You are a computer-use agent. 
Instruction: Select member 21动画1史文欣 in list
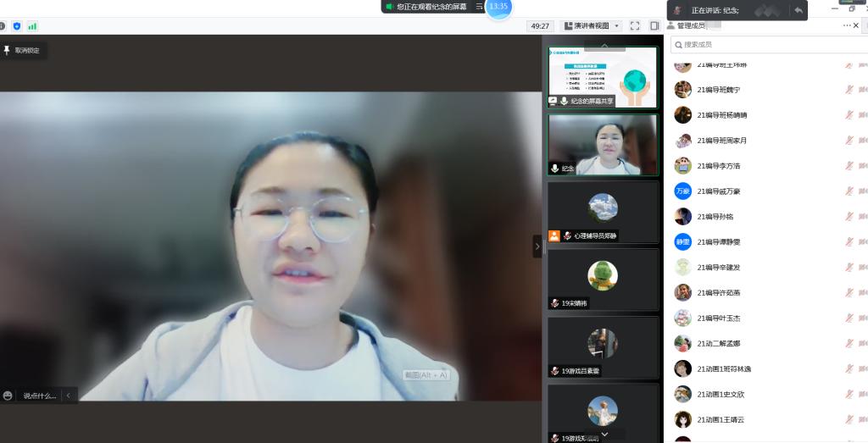tap(721, 394)
